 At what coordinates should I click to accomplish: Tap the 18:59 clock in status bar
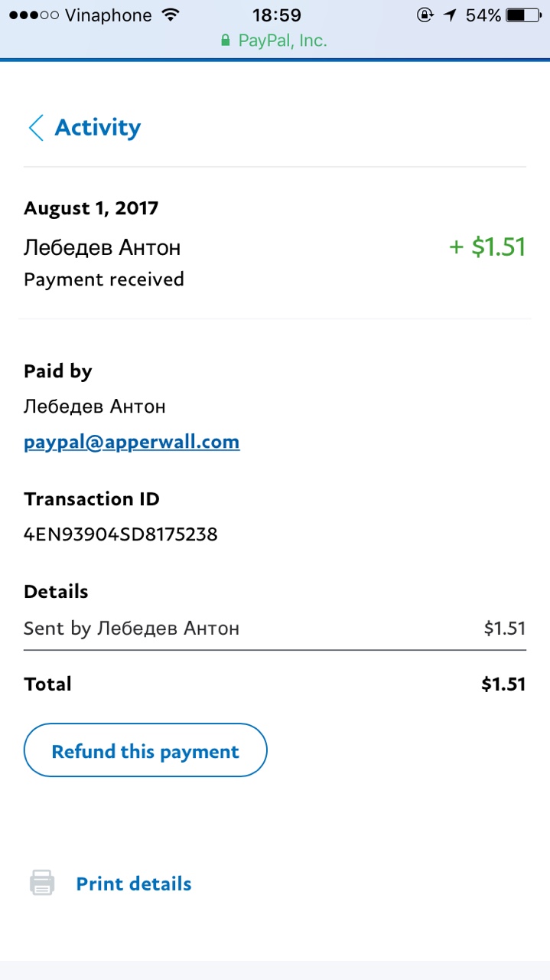click(x=276, y=15)
